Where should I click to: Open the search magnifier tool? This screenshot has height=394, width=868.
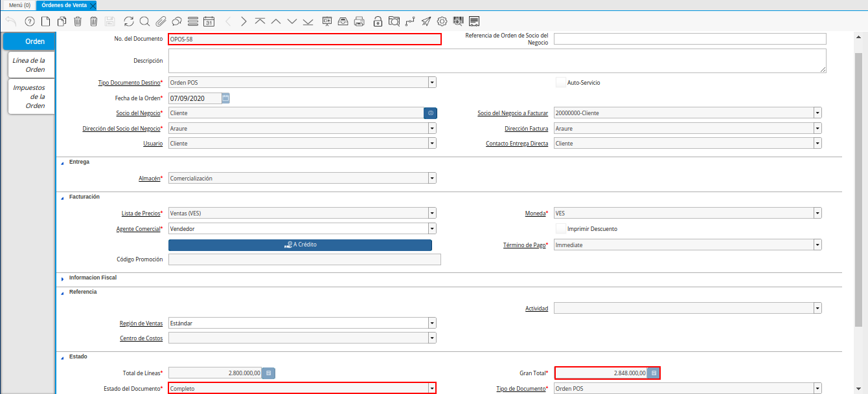144,21
